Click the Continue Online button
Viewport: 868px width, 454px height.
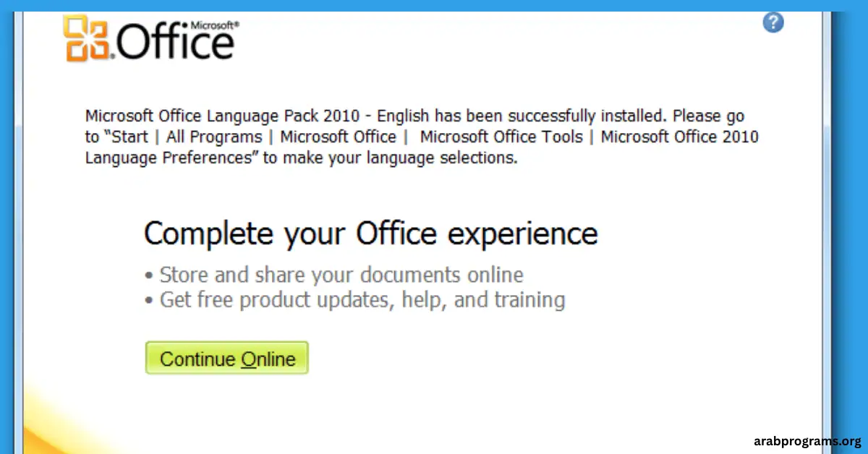coord(227,358)
